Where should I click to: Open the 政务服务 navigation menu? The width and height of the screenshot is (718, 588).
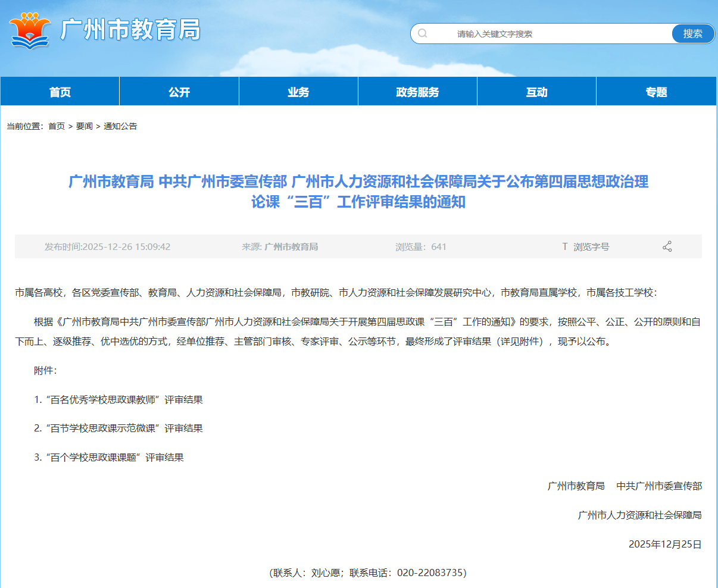(x=417, y=92)
